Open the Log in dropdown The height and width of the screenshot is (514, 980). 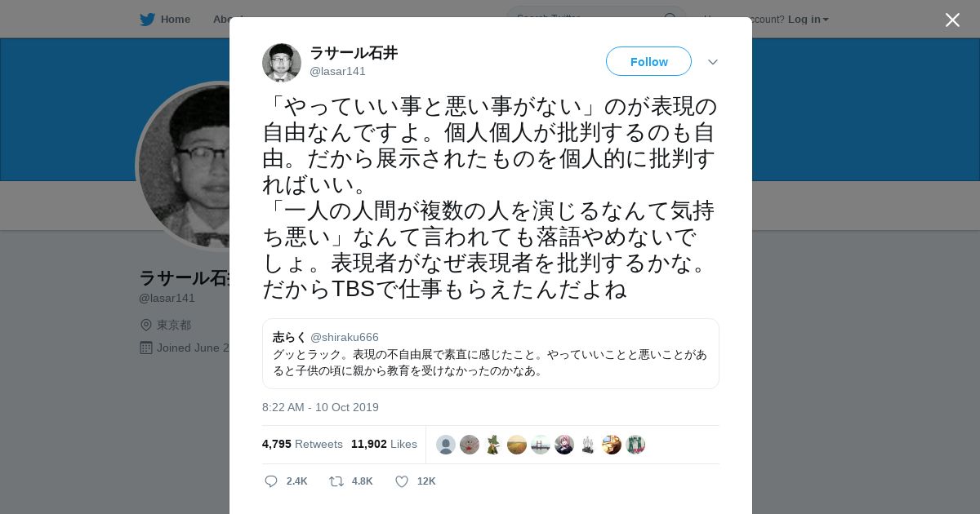(x=808, y=19)
